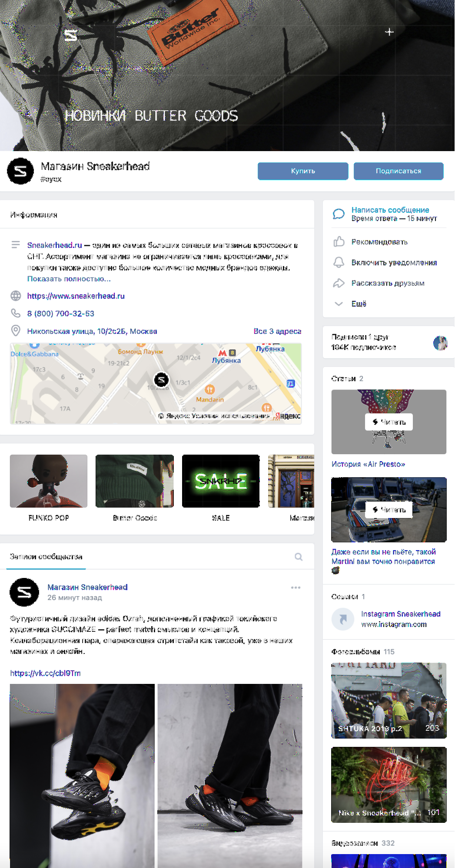This screenshot has width=455, height=868.
Task: Open the Sneakerhead.ru description link
Action: 55,245
